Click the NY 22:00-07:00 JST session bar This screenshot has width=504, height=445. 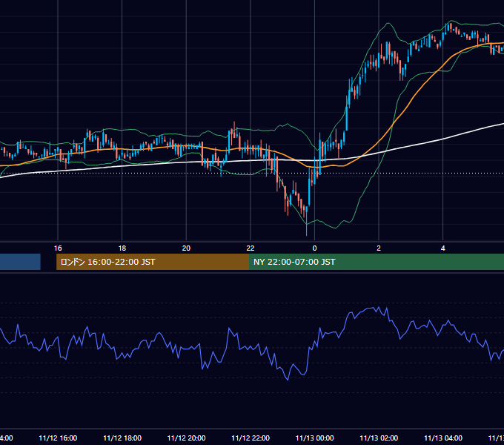click(x=377, y=262)
